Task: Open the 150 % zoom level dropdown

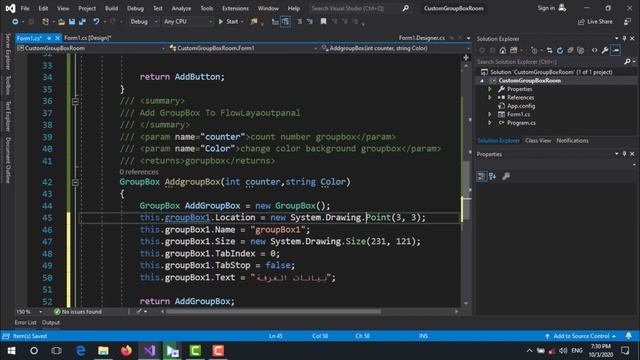Action: tap(29, 311)
